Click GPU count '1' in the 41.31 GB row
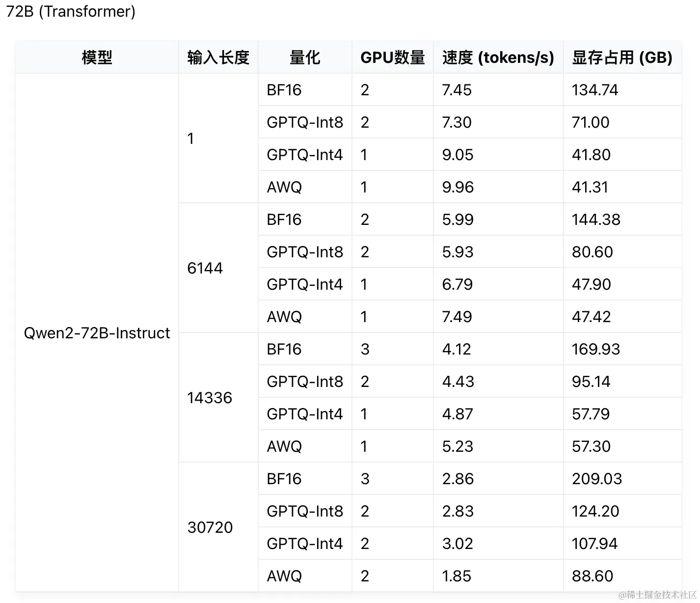This screenshot has height=603, width=700. [364, 187]
